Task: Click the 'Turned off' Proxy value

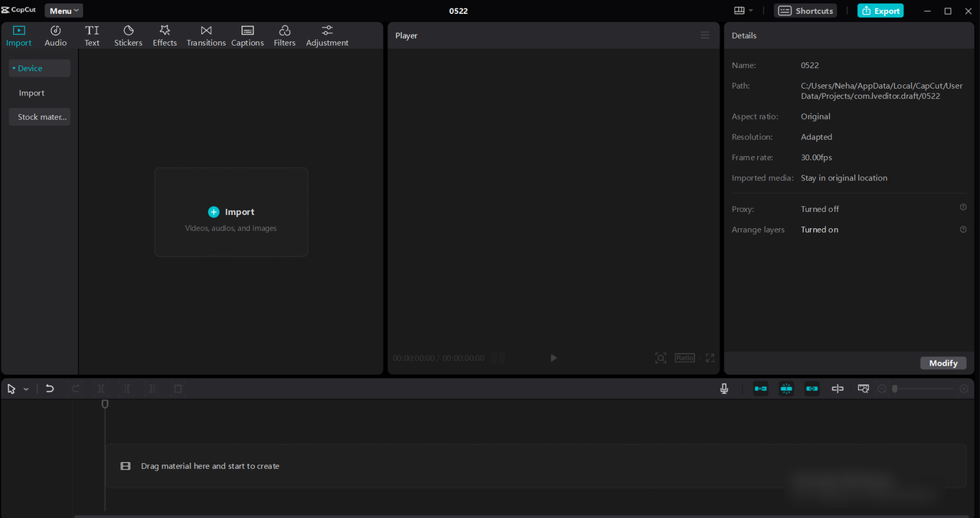Action: [820, 209]
